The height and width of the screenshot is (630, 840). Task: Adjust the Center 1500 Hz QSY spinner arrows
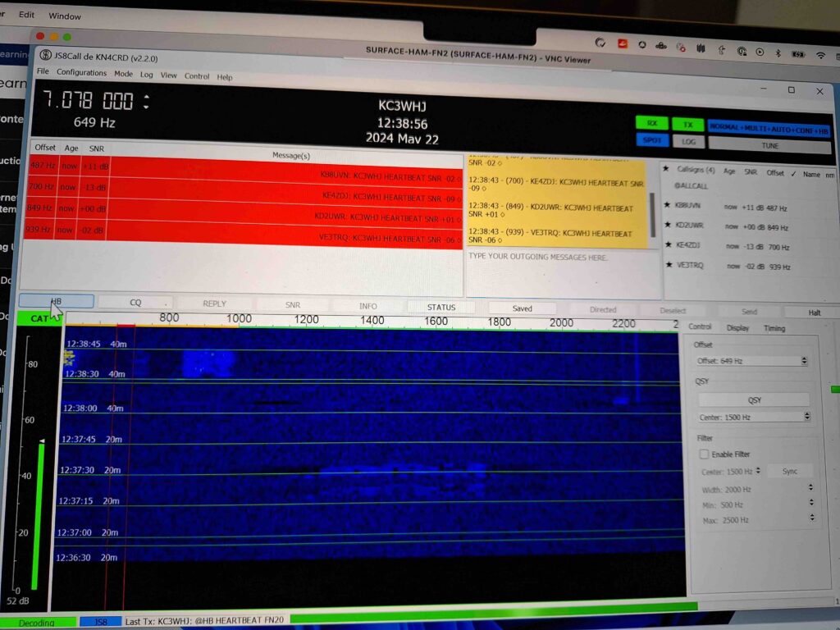pos(807,416)
